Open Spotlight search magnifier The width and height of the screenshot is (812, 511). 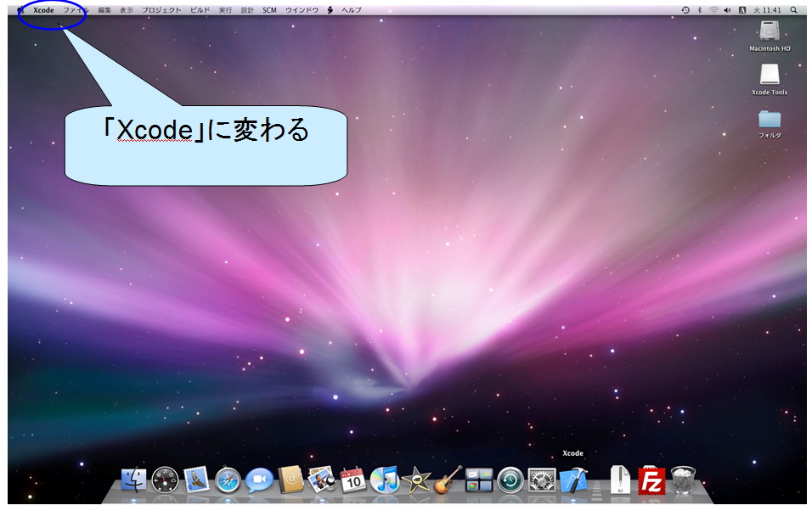coord(793,10)
